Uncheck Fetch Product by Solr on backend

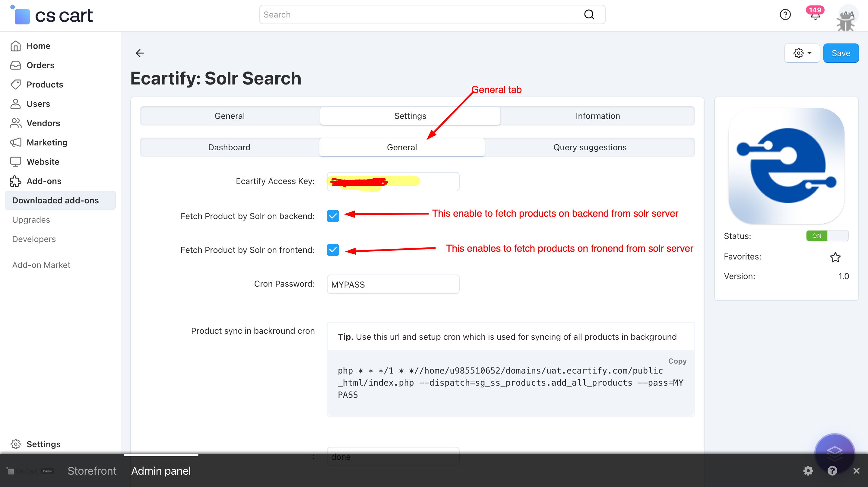click(x=333, y=216)
